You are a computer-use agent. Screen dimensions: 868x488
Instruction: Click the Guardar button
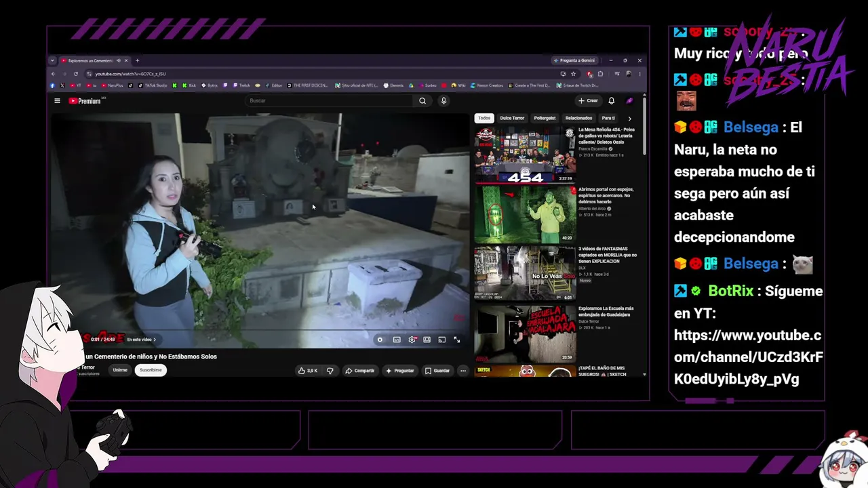tap(437, 371)
